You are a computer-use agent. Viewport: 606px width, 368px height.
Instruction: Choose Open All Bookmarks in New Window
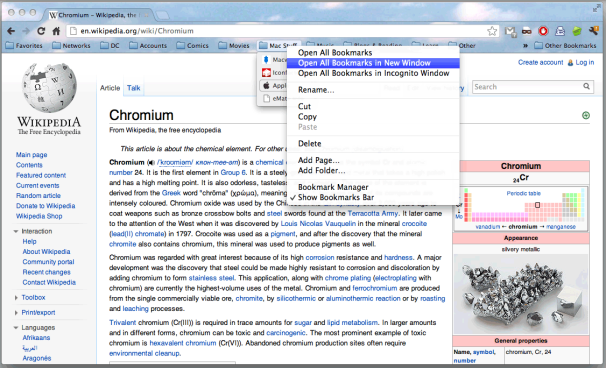tap(373, 63)
